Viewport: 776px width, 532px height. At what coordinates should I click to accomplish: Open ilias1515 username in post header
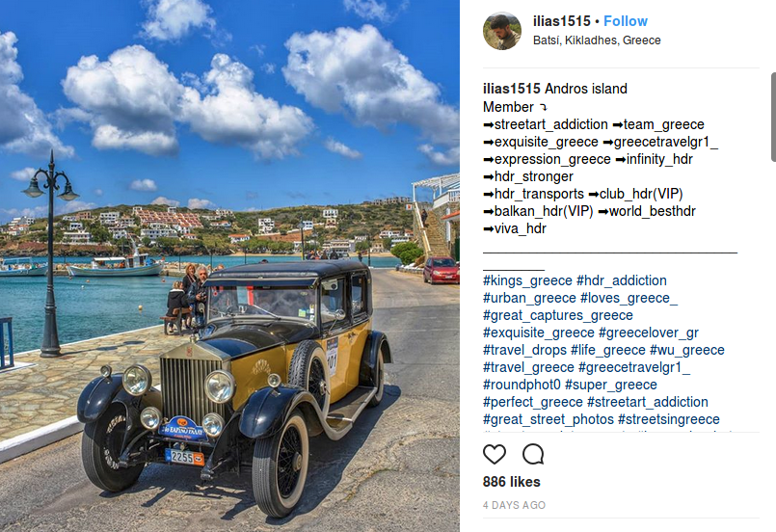(x=562, y=21)
